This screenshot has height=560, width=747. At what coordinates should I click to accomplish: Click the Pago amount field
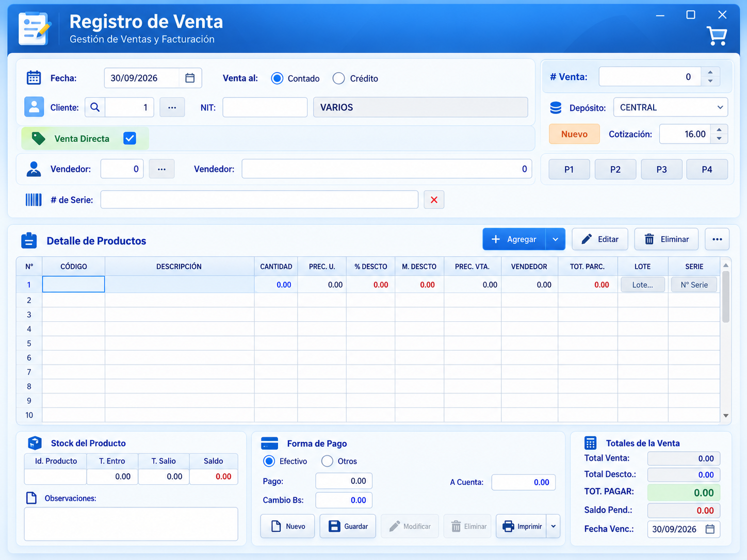click(344, 481)
